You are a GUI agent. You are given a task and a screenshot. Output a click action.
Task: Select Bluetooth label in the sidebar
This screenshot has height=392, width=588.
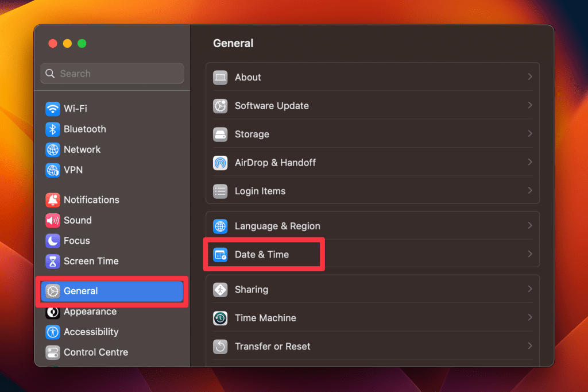tap(85, 129)
